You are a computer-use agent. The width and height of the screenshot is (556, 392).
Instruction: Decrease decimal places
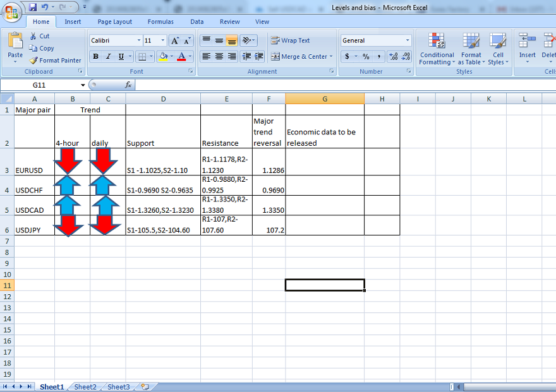tap(406, 56)
